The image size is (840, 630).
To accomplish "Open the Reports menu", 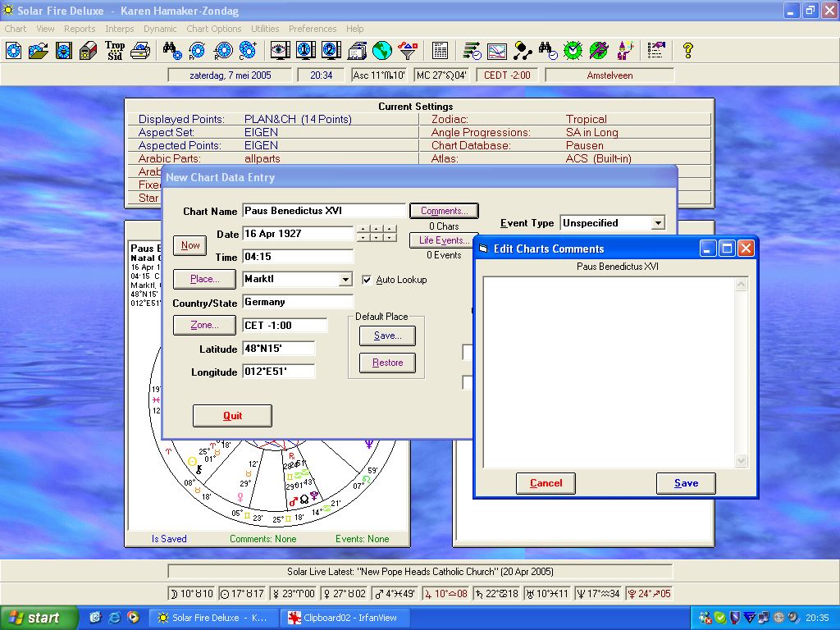I will tap(80, 29).
